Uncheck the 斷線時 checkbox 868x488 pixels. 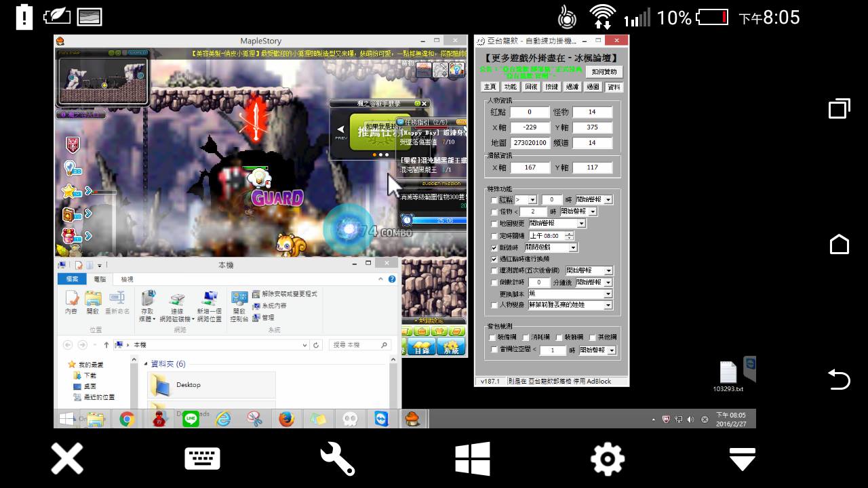[x=494, y=247]
